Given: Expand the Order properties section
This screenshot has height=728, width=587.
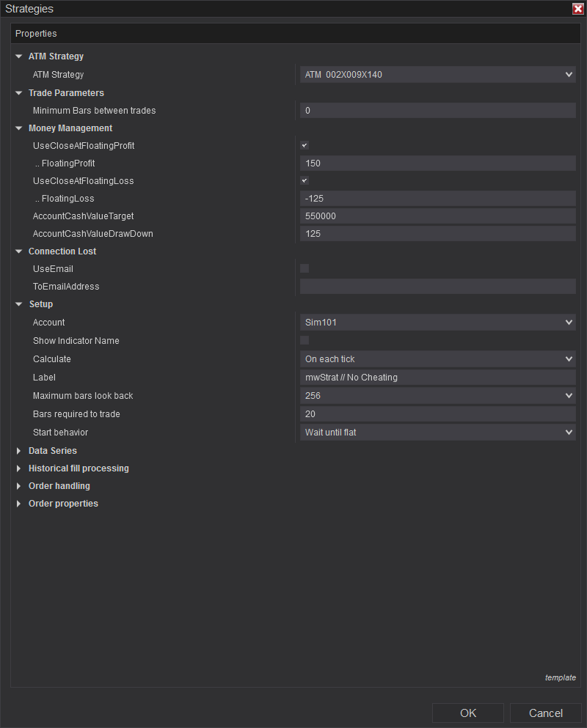Looking at the screenshot, I should (x=18, y=504).
